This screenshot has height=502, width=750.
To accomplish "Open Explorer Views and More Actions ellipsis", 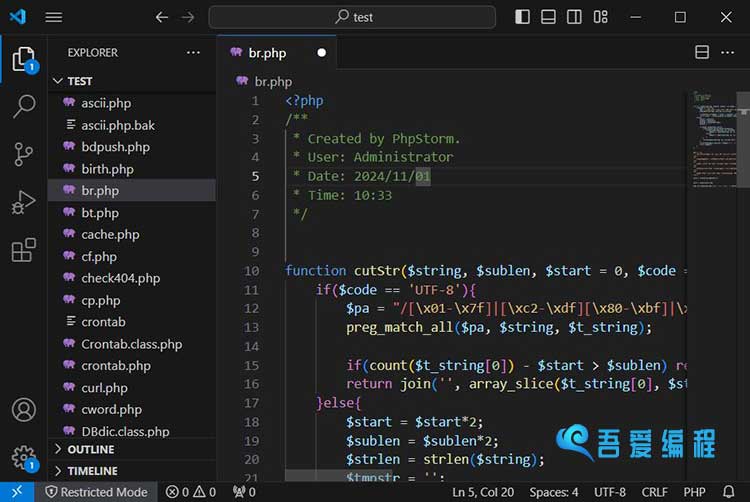I will point(193,52).
